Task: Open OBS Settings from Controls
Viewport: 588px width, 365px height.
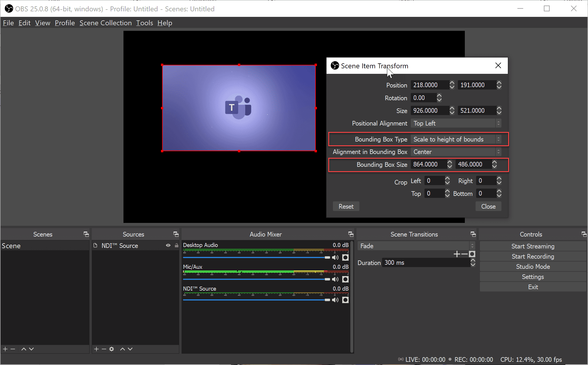Action: [x=533, y=277]
